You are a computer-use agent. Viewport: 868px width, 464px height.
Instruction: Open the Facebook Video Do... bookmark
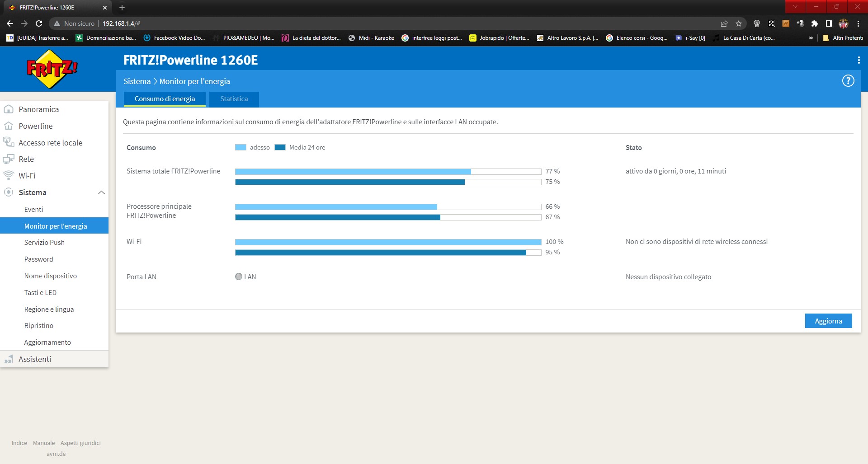[x=174, y=38]
